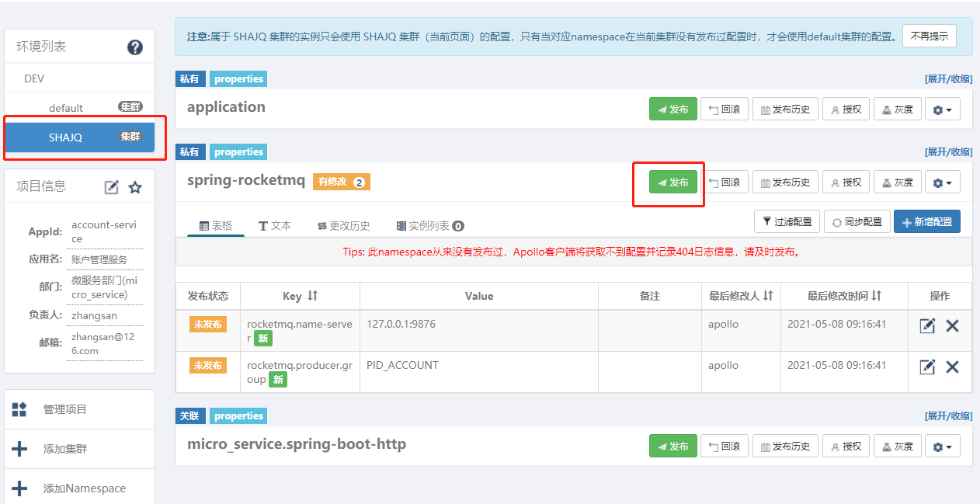Favorite the project with the star icon
Screen dimensions: 980x504
(135, 187)
